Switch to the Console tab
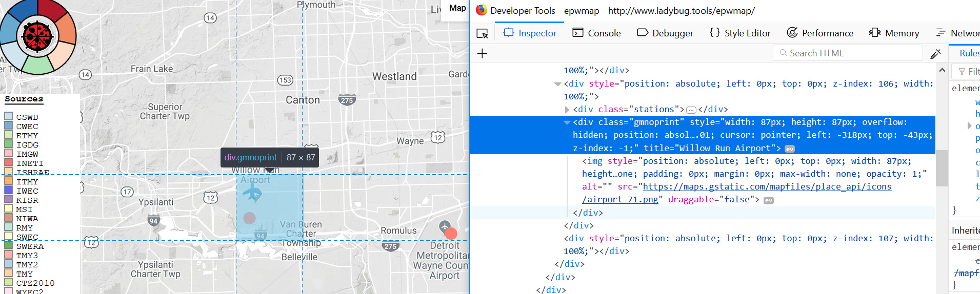 [x=596, y=33]
